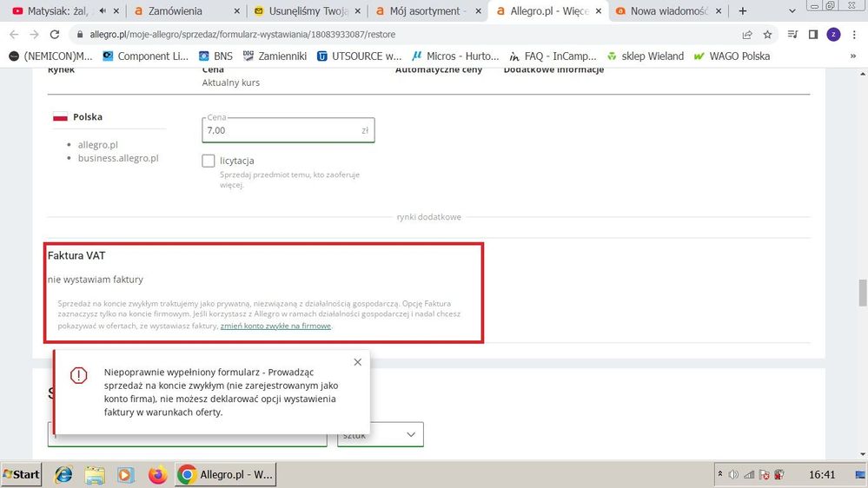Open Firefox from the taskbar
868x488 pixels.
click(157, 475)
